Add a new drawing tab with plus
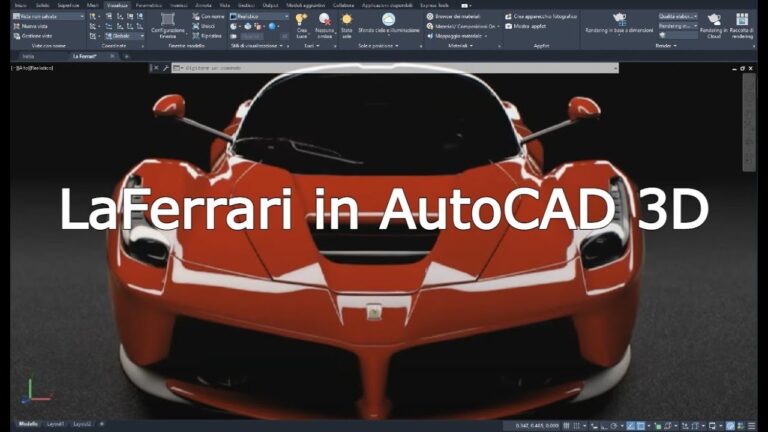Image resolution: width=768 pixels, height=432 pixels. (126, 56)
